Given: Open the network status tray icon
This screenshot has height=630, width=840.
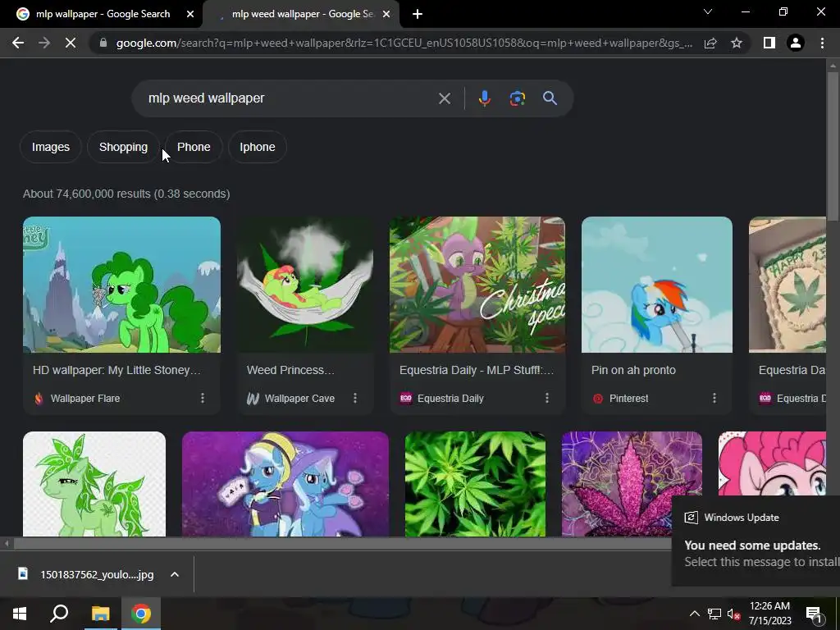Looking at the screenshot, I should (714, 614).
